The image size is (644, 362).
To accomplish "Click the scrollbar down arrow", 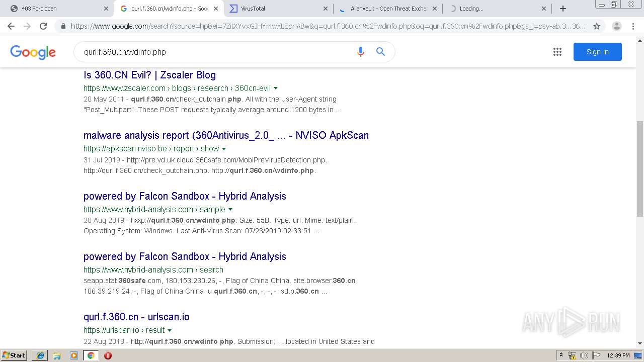I will tap(640, 344).
